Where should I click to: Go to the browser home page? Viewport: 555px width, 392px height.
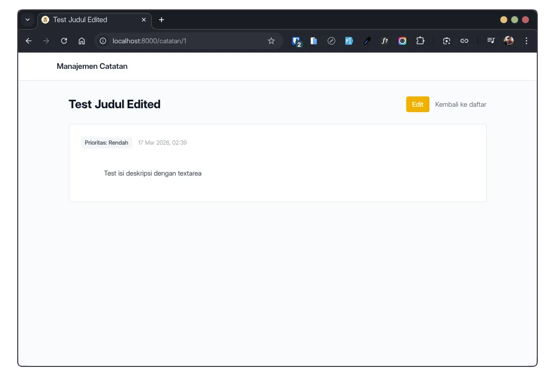pyautogui.click(x=82, y=41)
